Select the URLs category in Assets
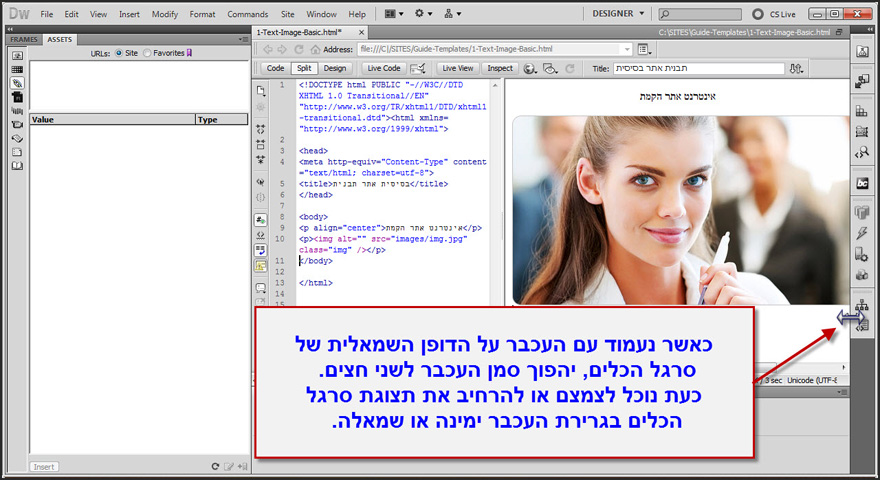 tap(17, 83)
